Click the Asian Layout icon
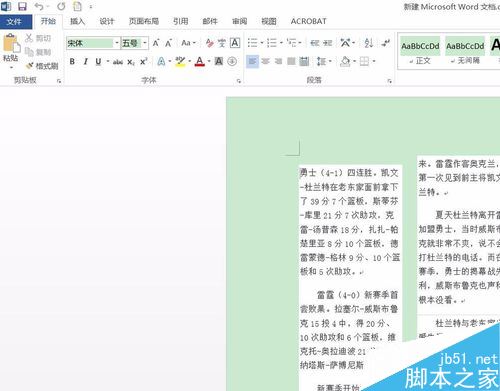500x391 pixels. pyautogui.click(x=345, y=43)
